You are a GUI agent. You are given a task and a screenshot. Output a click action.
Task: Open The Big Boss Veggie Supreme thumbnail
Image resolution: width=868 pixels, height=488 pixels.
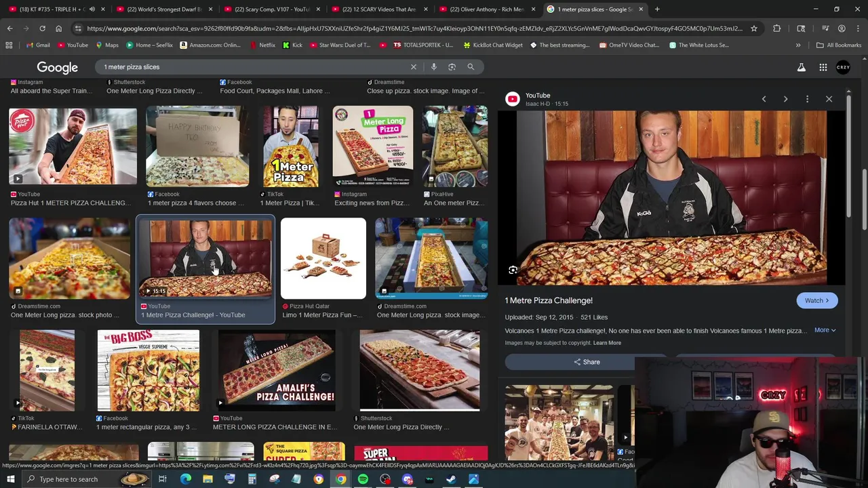coord(149,371)
